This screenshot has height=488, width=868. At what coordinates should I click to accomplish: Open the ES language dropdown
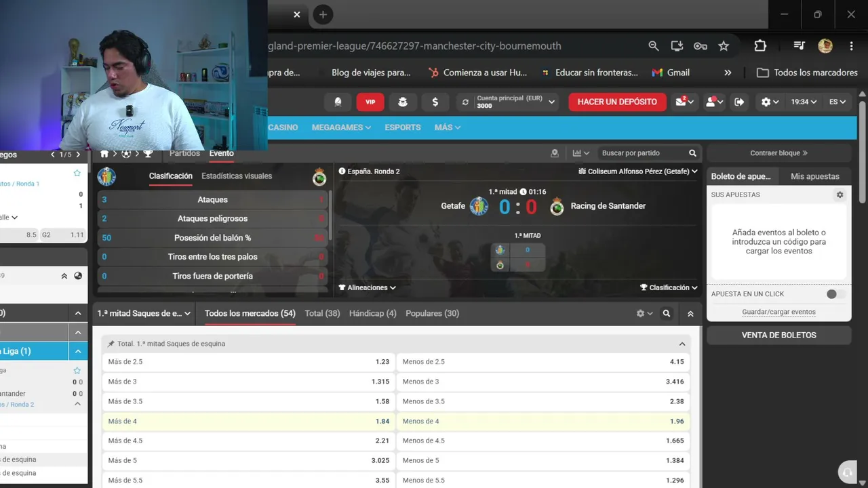[837, 102]
